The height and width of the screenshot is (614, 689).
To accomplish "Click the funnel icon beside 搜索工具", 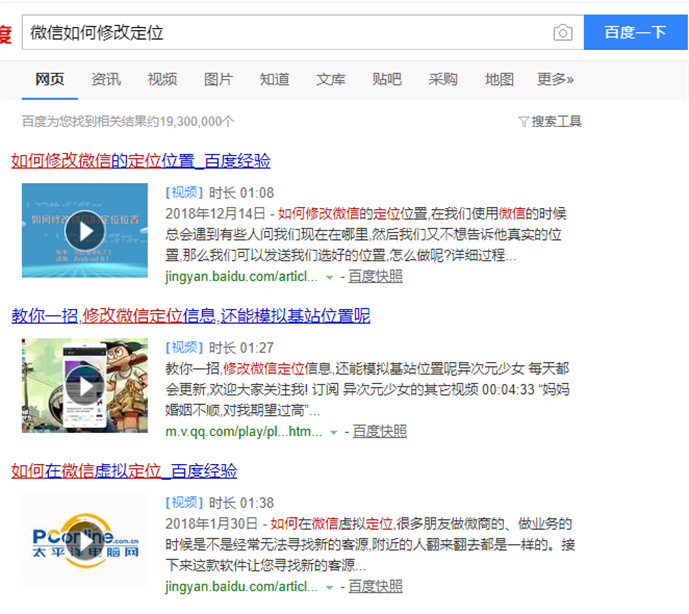I will click(x=523, y=122).
